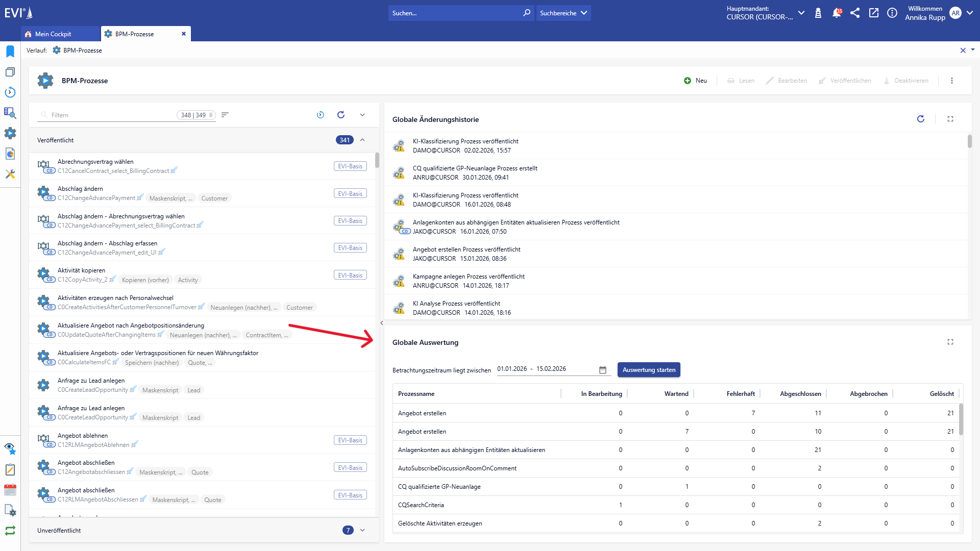Open the bookmark icon in left sidebar
This screenshot has width=980, height=551.
(10, 52)
